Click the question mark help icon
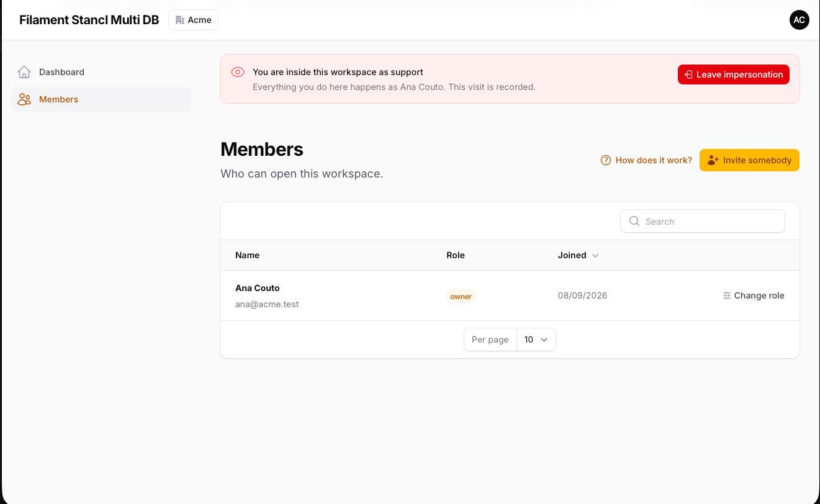The width and height of the screenshot is (820, 504). [x=606, y=160]
